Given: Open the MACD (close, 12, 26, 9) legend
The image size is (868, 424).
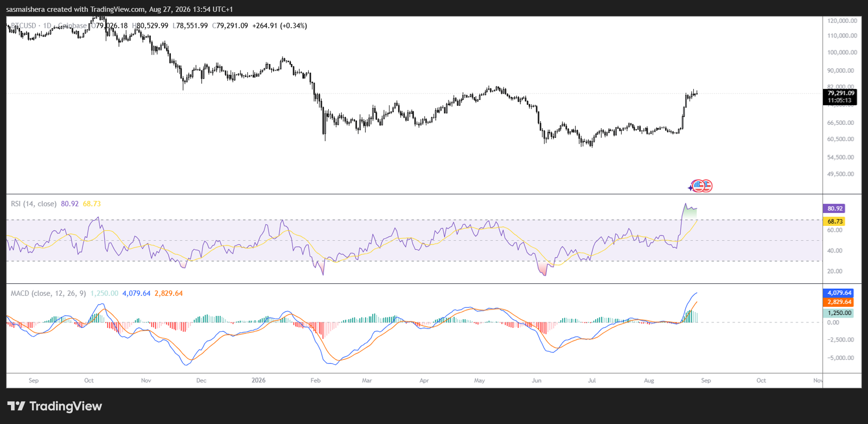Looking at the screenshot, I should tap(48, 293).
